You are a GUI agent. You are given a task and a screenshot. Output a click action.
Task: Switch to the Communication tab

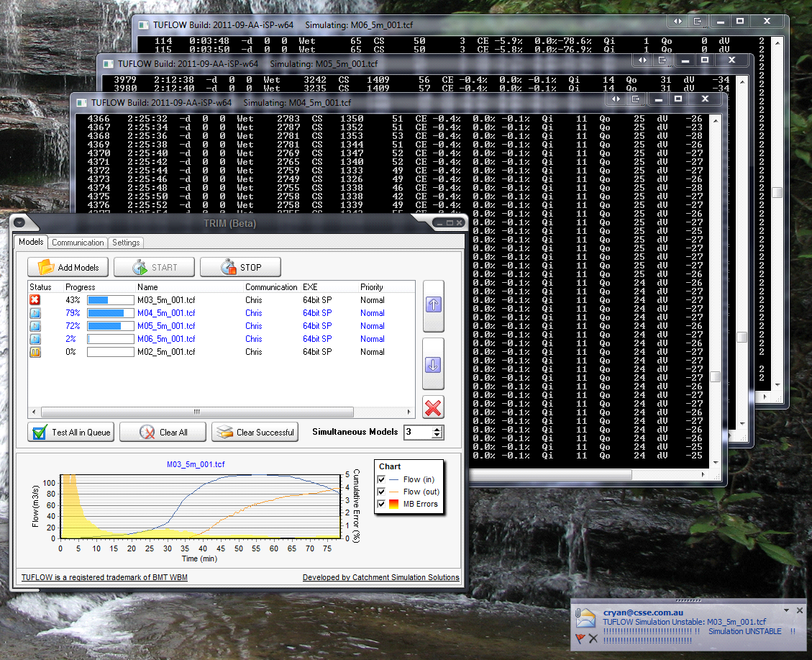[x=77, y=243]
